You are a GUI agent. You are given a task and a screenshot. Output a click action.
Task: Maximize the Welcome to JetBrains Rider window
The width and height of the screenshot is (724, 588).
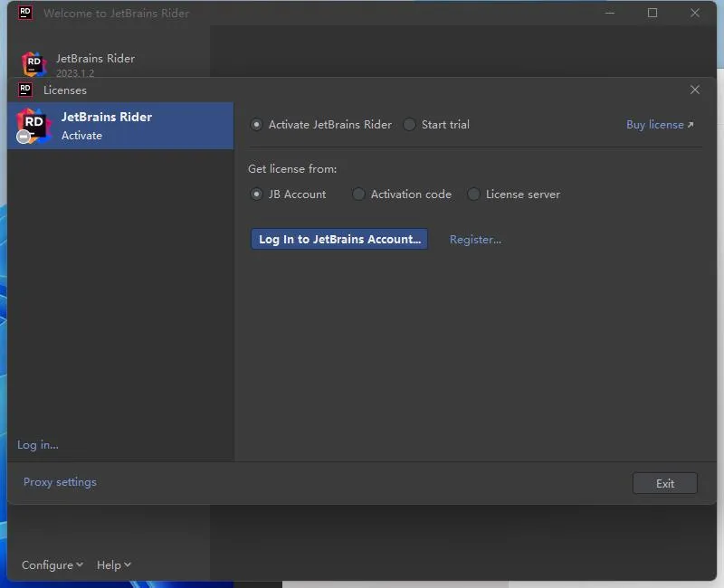pos(652,13)
